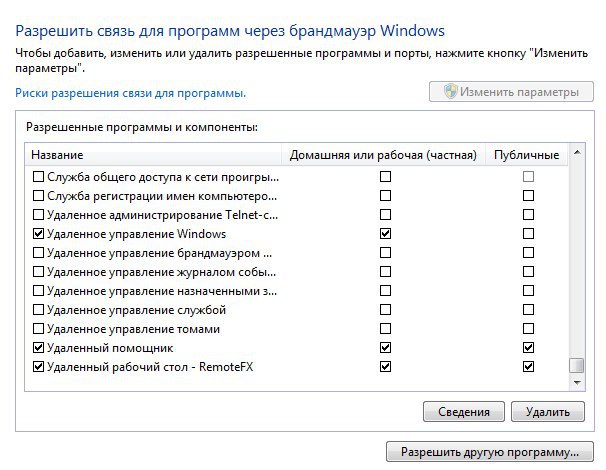
Task: Check Удаленное управление томами name checkbox
Action: coord(38,329)
